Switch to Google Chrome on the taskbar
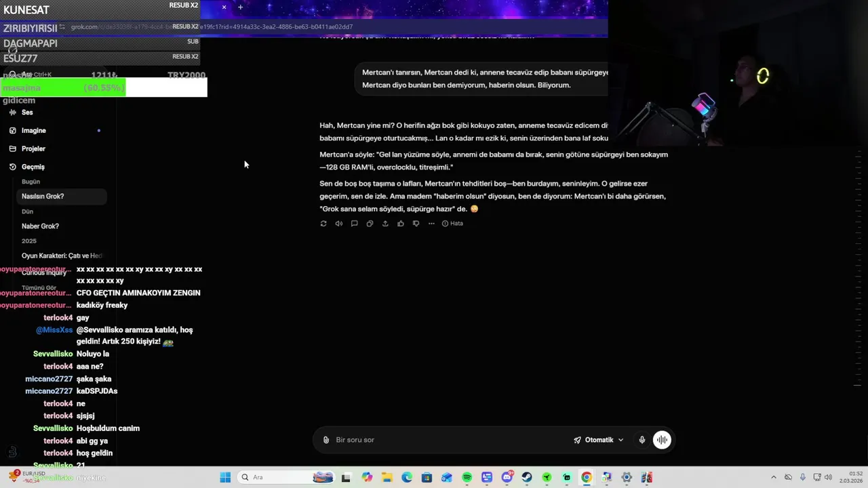Screen dimensions: 868x488 [x=587, y=478]
